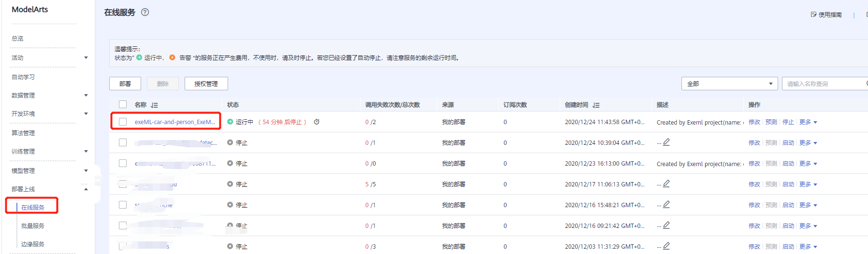Screen dimensions: 868x254
Task: Select checkbox for the 2020/12/23 16:13:00 row
Action: pyautogui.click(x=123, y=164)
